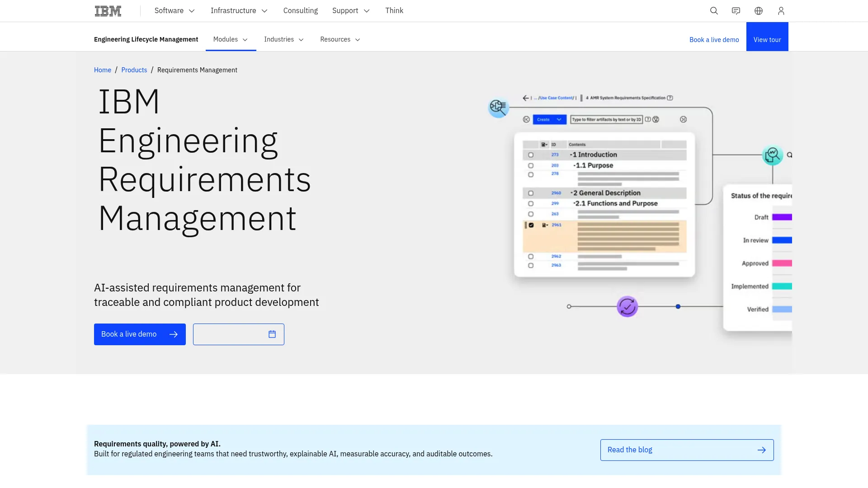868x488 pixels.
Task: Click the green analytics magnifier icon
Action: [773, 155]
